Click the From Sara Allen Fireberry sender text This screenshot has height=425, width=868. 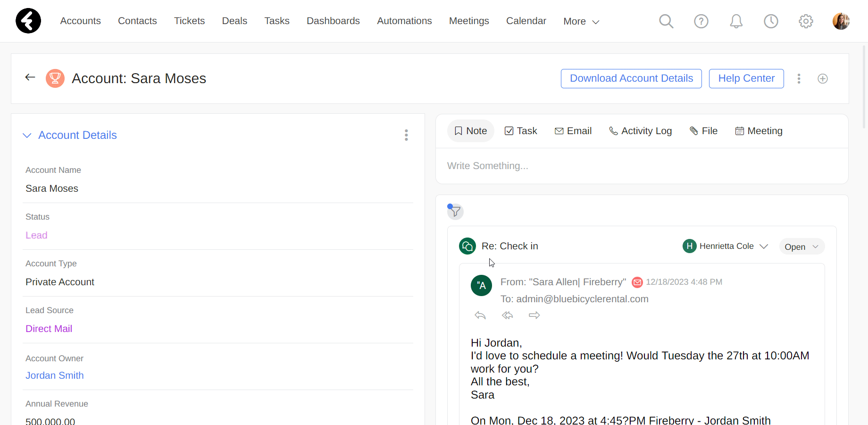pos(563,282)
